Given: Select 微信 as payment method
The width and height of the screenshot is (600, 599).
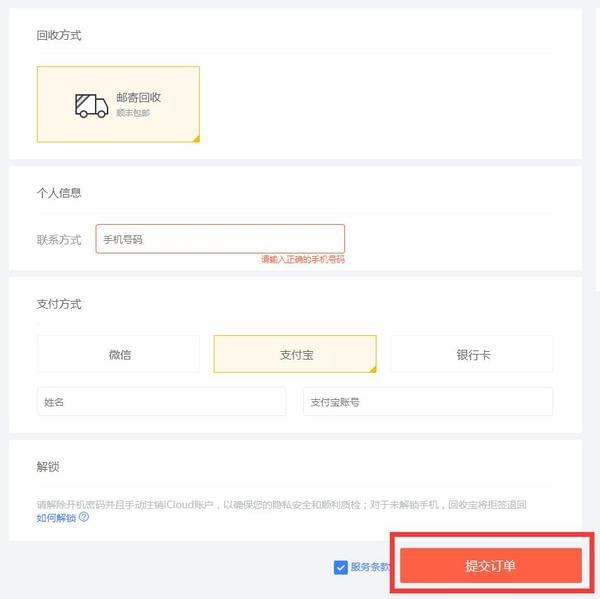Looking at the screenshot, I should [x=119, y=354].
